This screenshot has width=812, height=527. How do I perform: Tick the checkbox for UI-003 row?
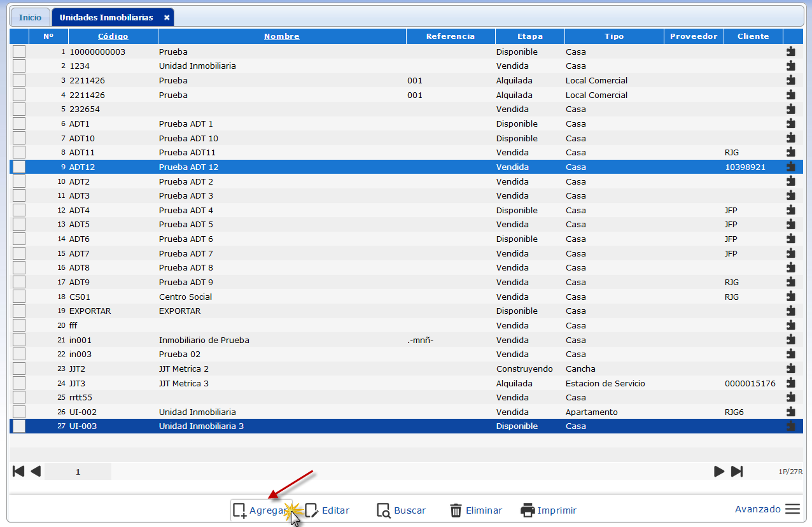click(19, 426)
